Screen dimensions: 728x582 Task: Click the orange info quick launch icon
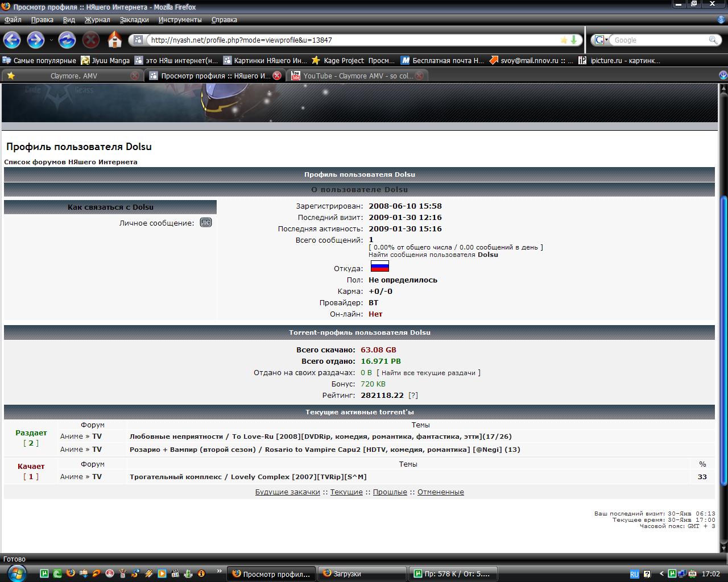pyautogui.click(x=201, y=573)
